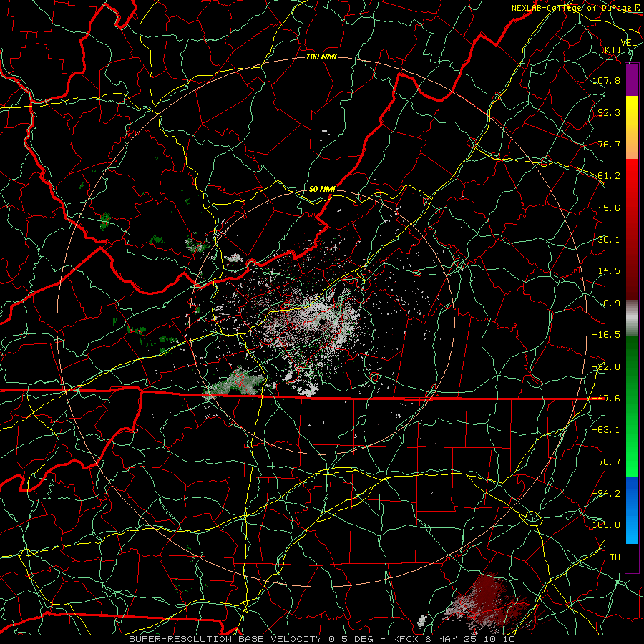Click the NEXLAB-College of DuPage label
Viewport: 644px width, 644px height.
pos(577,8)
